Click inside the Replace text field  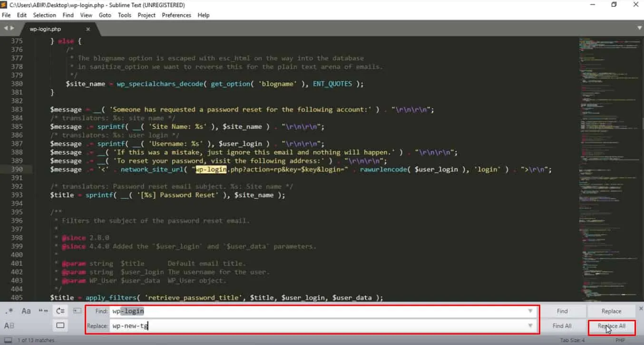pyautogui.click(x=318, y=326)
